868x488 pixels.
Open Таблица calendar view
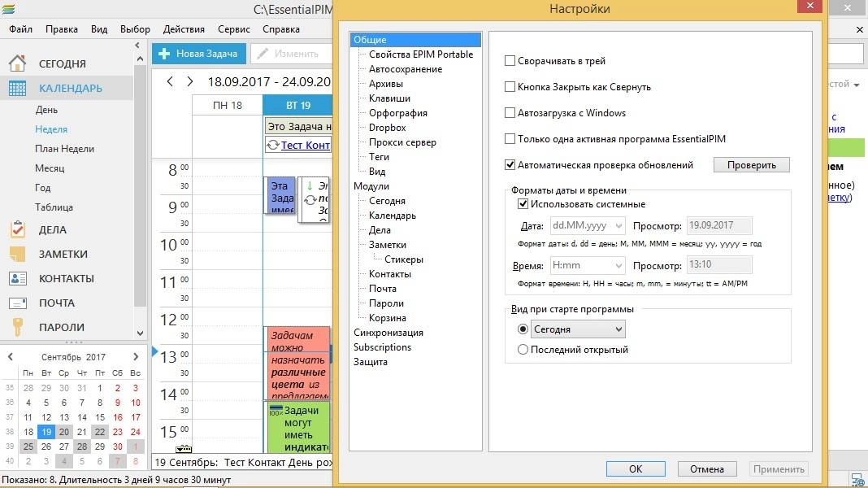point(54,207)
